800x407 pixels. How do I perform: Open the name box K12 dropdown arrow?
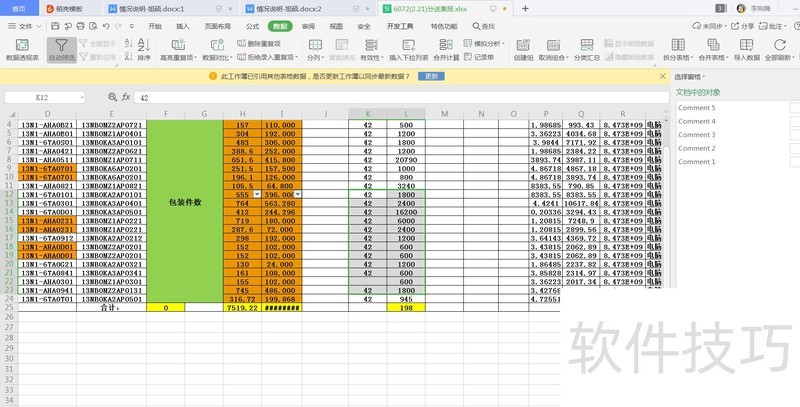[x=82, y=97]
